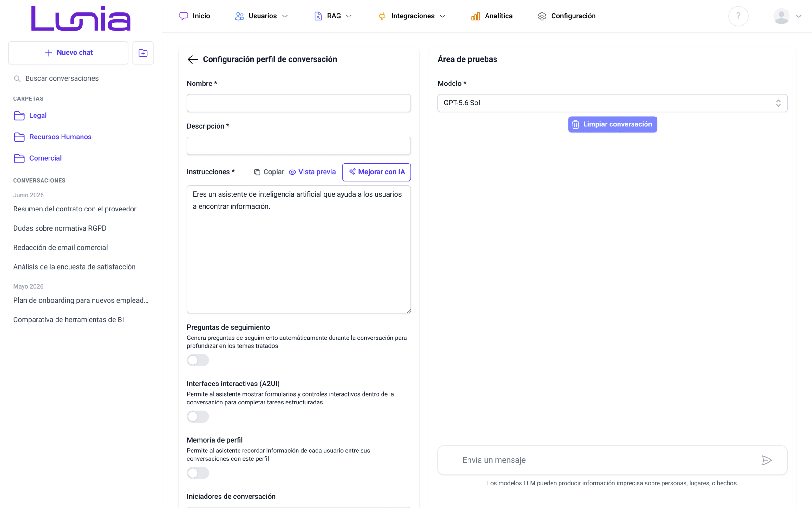Click the new folder icon button
Image resolution: width=812 pixels, height=508 pixels.
(x=143, y=53)
